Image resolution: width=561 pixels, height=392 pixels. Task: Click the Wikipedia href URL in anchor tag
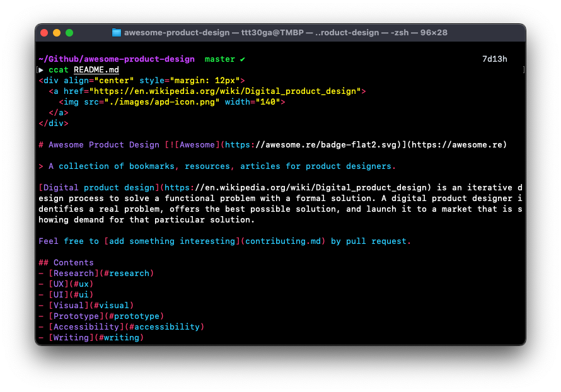click(x=225, y=91)
